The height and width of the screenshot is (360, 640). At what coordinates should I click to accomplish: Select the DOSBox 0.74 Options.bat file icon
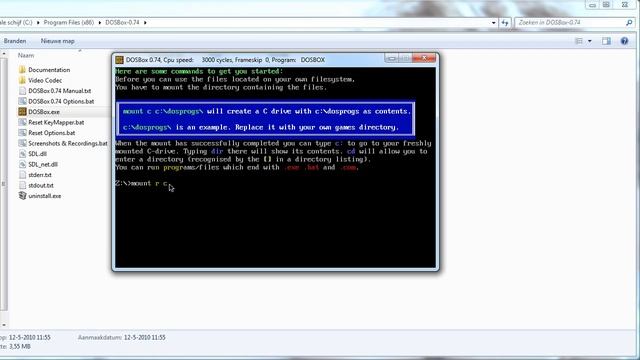22,101
